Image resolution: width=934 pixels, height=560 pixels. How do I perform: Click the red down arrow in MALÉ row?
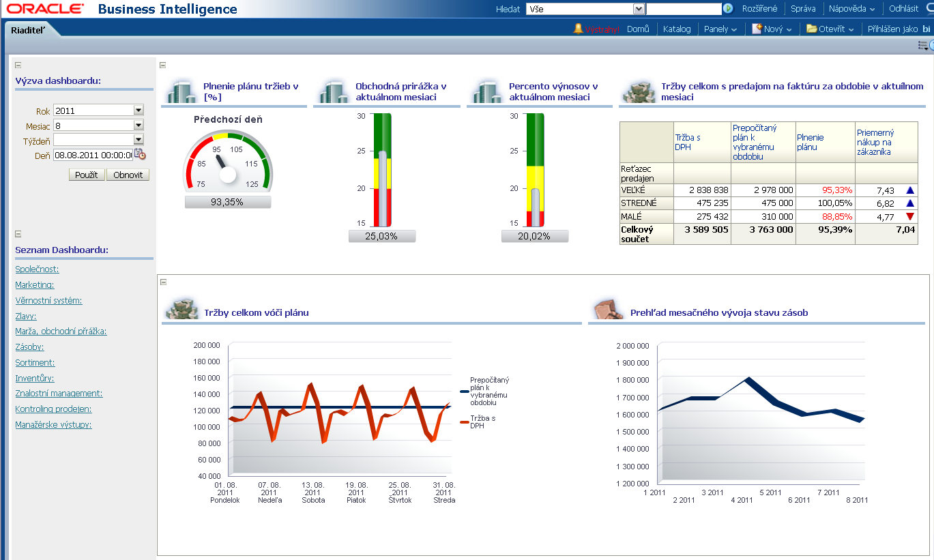coord(909,216)
